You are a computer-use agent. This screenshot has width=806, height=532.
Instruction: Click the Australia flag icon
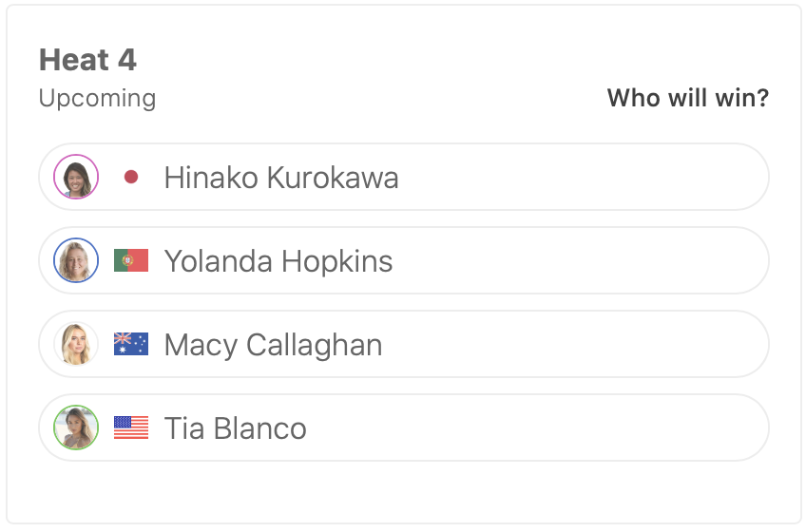131,344
